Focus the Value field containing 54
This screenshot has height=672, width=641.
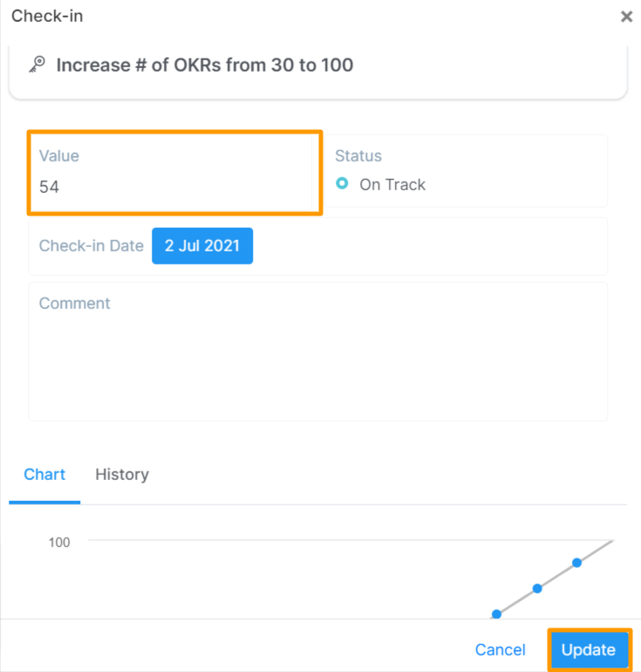coord(174,187)
